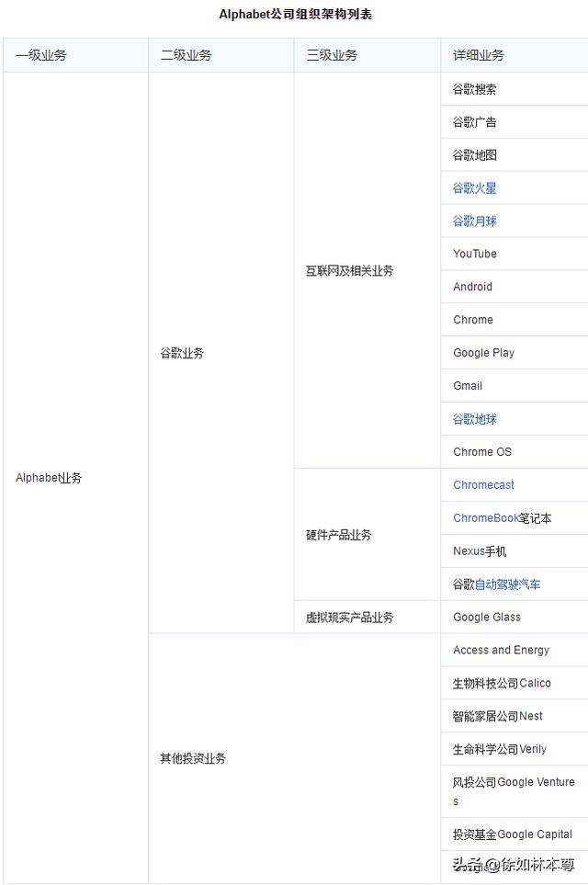Select the 二级业务 column header
588x885 pixels.
pos(221,55)
